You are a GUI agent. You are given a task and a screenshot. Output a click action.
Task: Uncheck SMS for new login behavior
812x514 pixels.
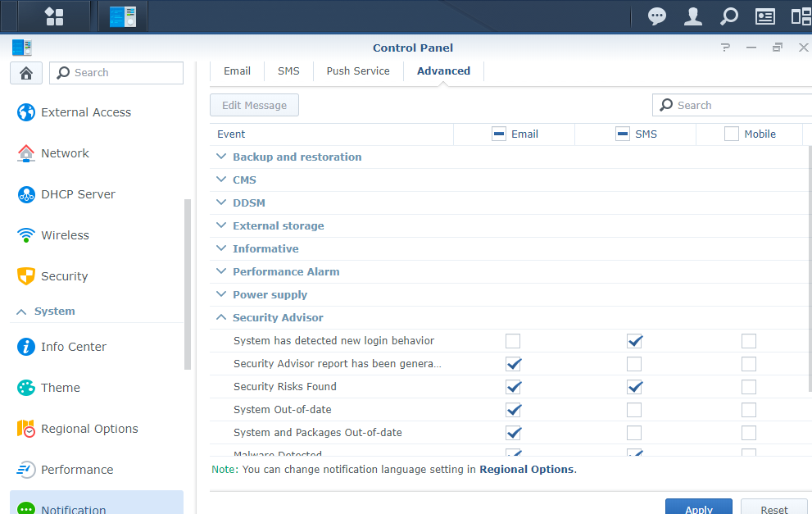(x=634, y=341)
